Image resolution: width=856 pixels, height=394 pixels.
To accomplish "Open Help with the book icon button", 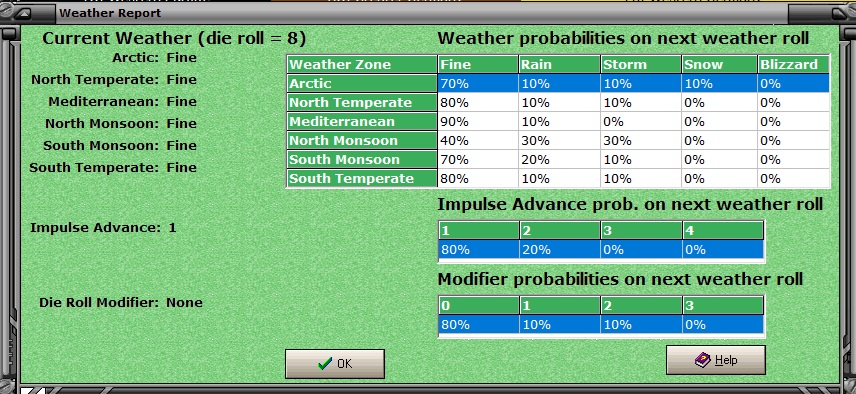I will [x=716, y=360].
